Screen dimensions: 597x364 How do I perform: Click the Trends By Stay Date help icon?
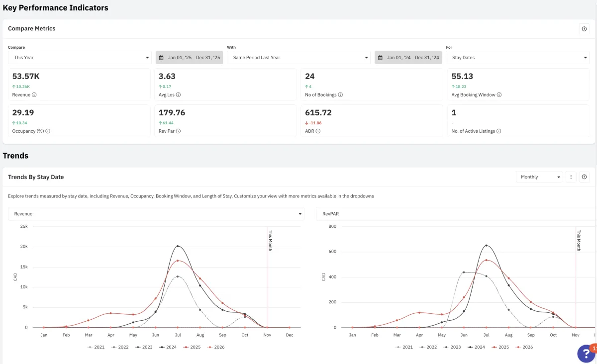click(584, 177)
